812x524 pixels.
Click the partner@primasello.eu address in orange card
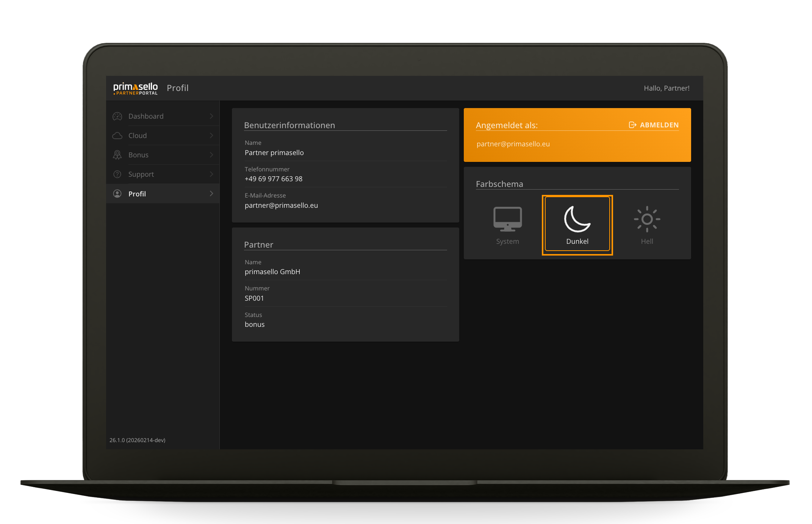[513, 144]
